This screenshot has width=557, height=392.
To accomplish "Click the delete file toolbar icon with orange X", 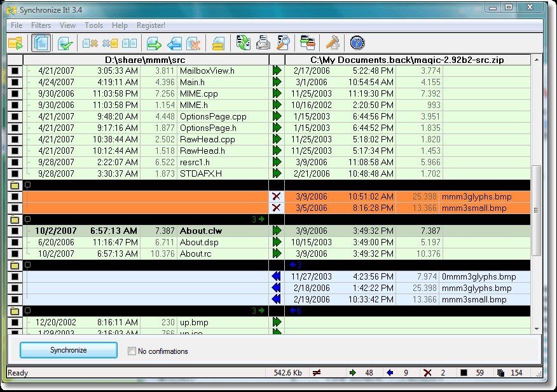I will [194, 44].
